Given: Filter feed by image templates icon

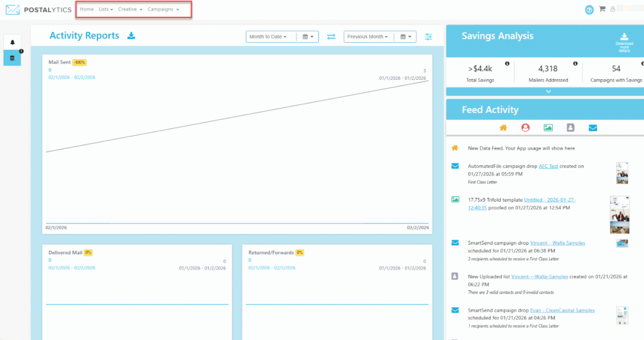Looking at the screenshot, I should [x=548, y=128].
